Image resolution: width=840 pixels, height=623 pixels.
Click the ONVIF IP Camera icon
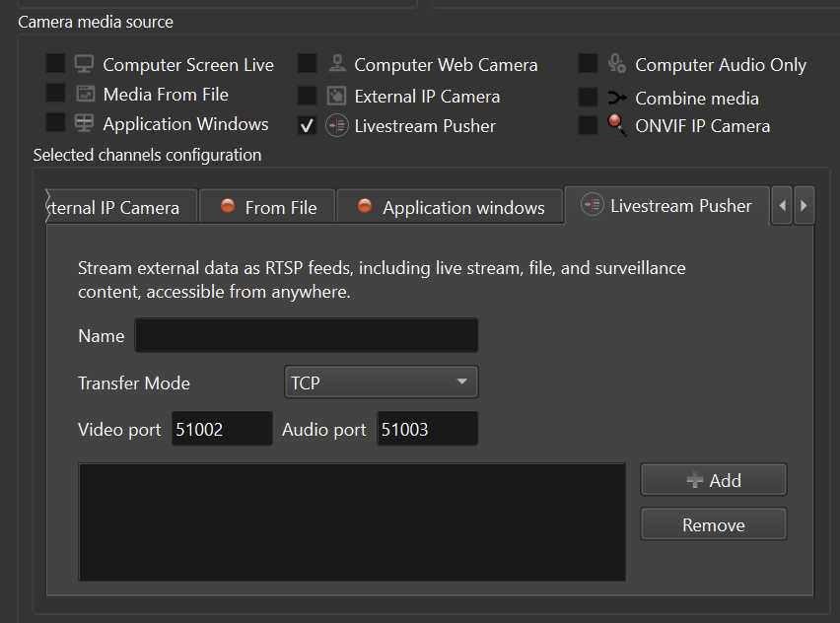tap(617, 125)
